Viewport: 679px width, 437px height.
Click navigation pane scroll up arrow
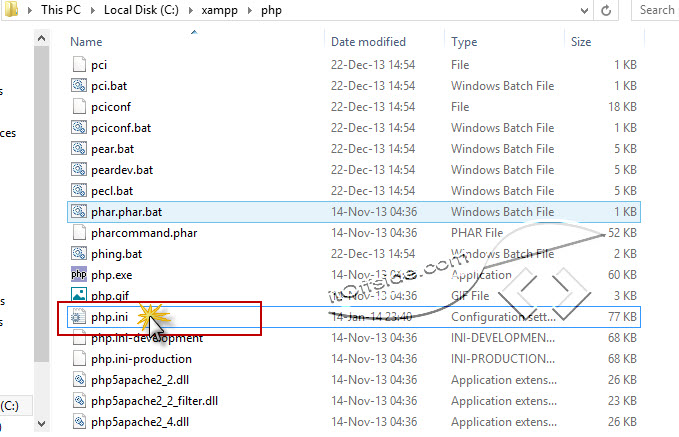click(42, 39)
